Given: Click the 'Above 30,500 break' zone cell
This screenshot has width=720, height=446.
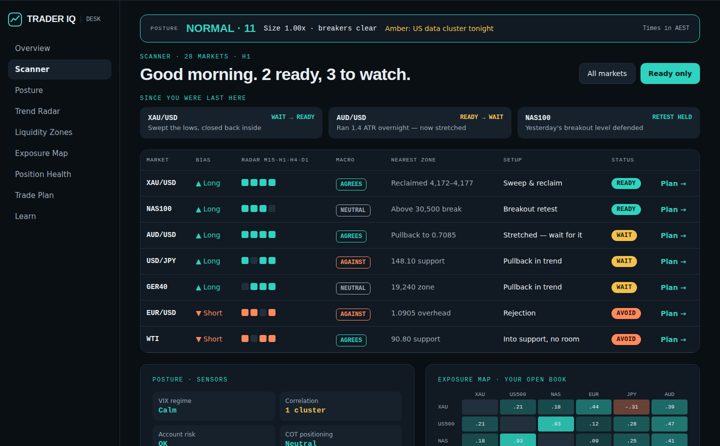Looking at the screenshot, I should coord(426,209).
